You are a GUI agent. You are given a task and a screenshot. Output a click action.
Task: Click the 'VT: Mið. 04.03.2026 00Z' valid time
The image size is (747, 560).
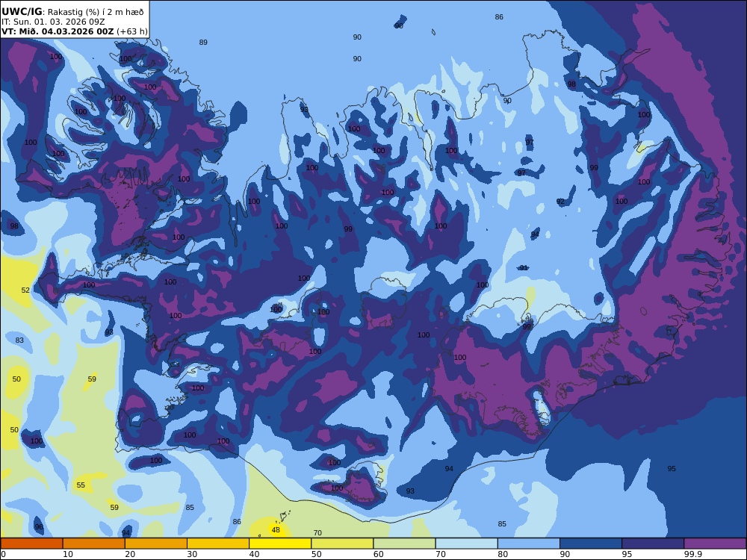coord(58,31)
